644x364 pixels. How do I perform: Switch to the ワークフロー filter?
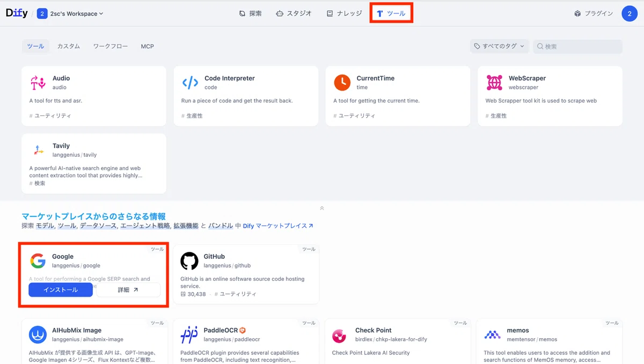pyautogui.click(x=111, y=46)
